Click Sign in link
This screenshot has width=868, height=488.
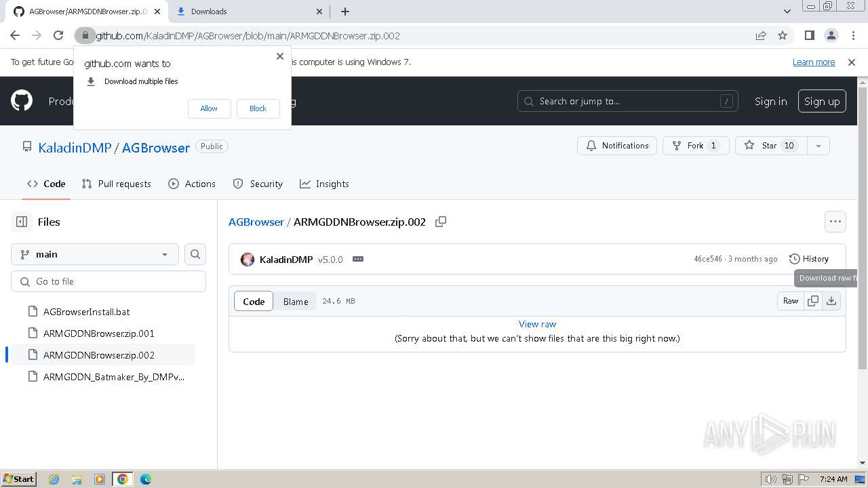pos(771,101)
